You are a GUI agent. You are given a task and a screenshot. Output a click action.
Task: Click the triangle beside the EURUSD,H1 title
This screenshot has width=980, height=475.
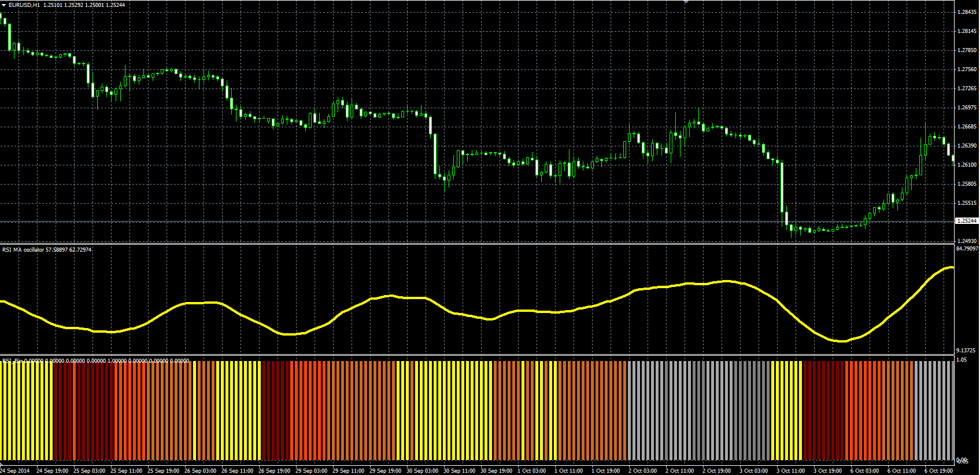4,5
